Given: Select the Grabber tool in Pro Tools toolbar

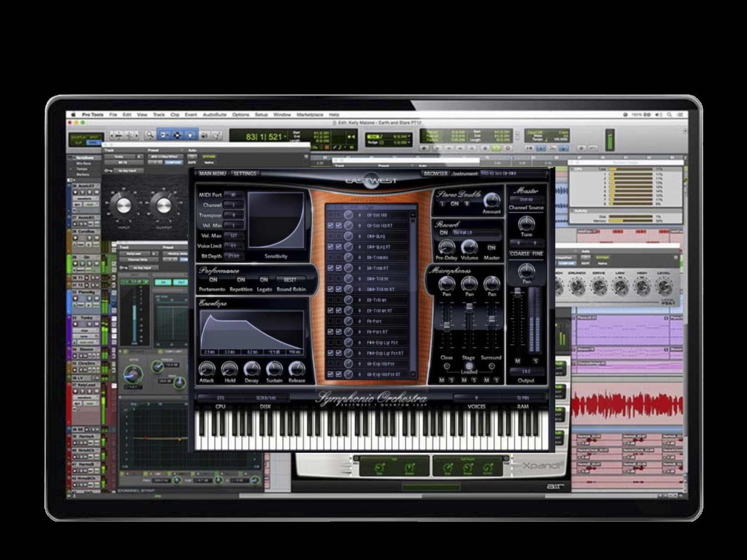Looking at the screenshot, I should coord(190,135).
